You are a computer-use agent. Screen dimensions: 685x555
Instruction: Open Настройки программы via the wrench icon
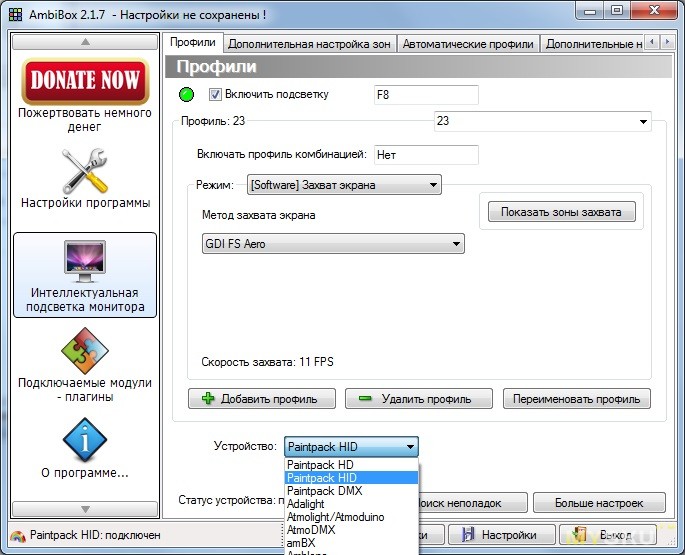(85, 171)
